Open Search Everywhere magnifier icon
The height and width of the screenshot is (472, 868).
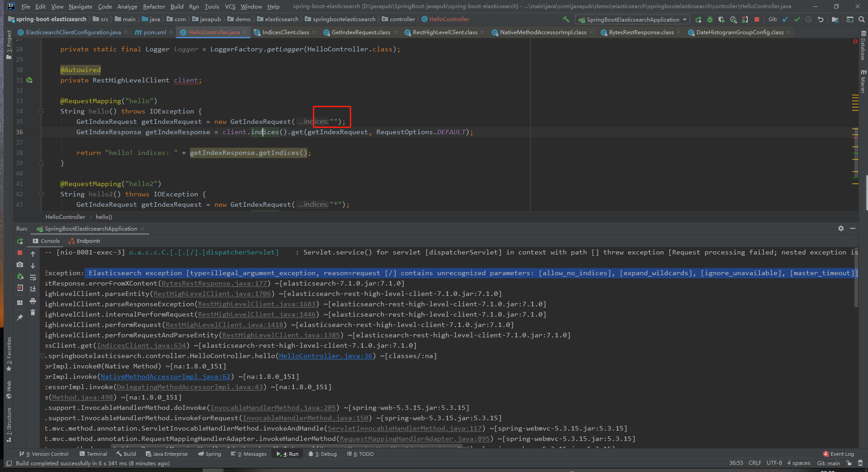click(861, 19)
